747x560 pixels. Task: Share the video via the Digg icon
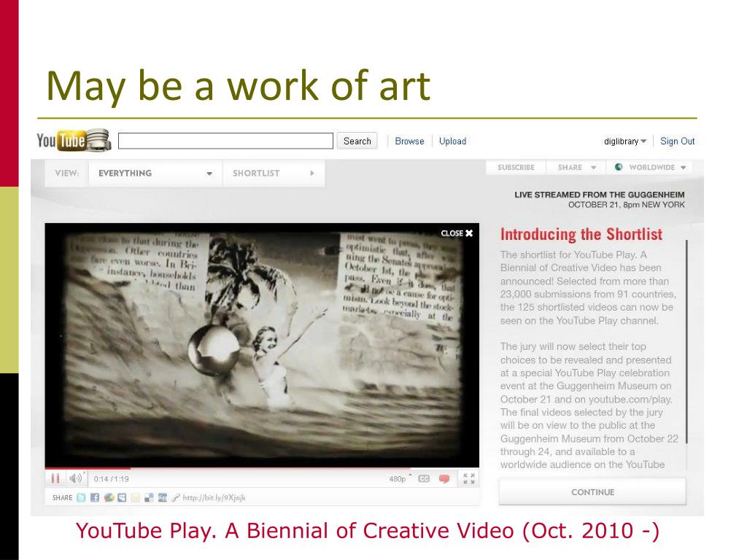coord(163,497)
